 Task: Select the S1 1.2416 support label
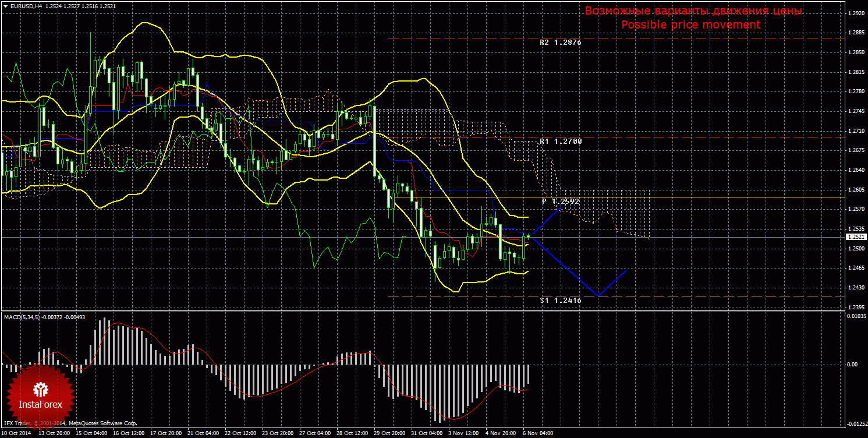click(560, 300)
